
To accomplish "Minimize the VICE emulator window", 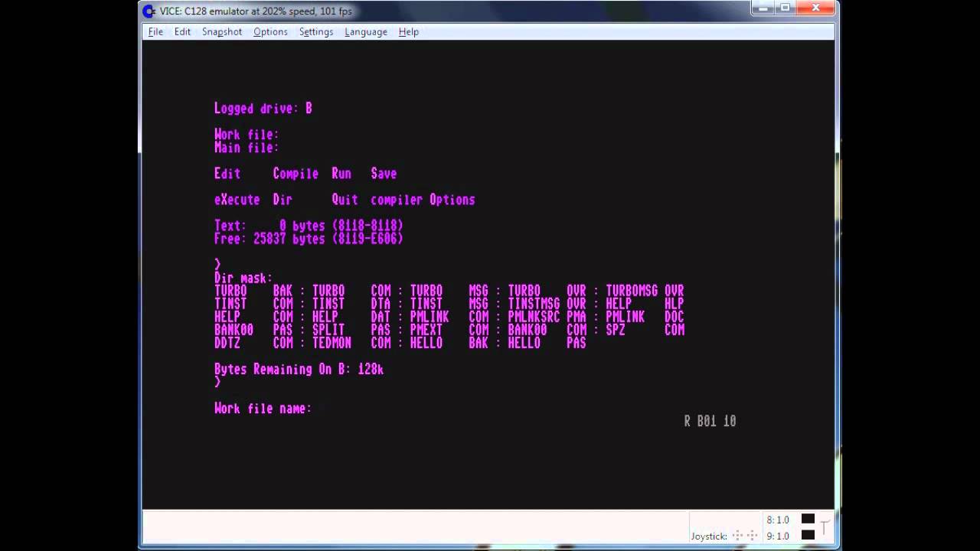I will tap(763, 8).
